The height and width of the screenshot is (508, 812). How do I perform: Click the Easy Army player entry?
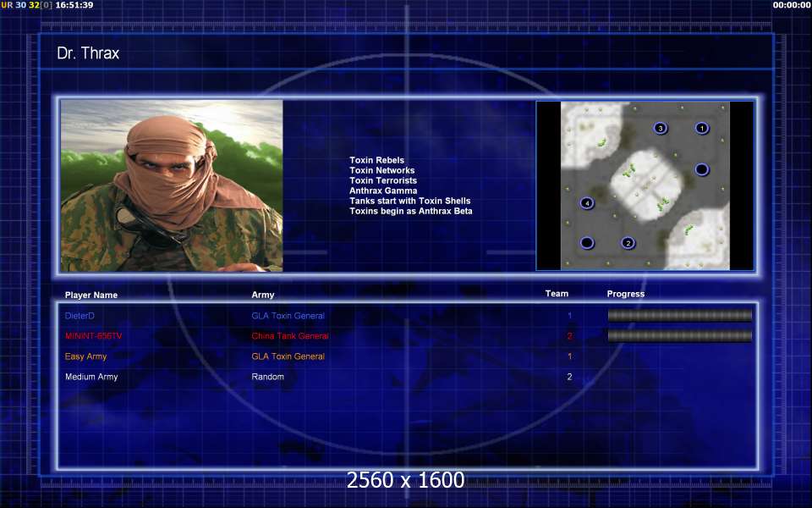coord(86,356)
